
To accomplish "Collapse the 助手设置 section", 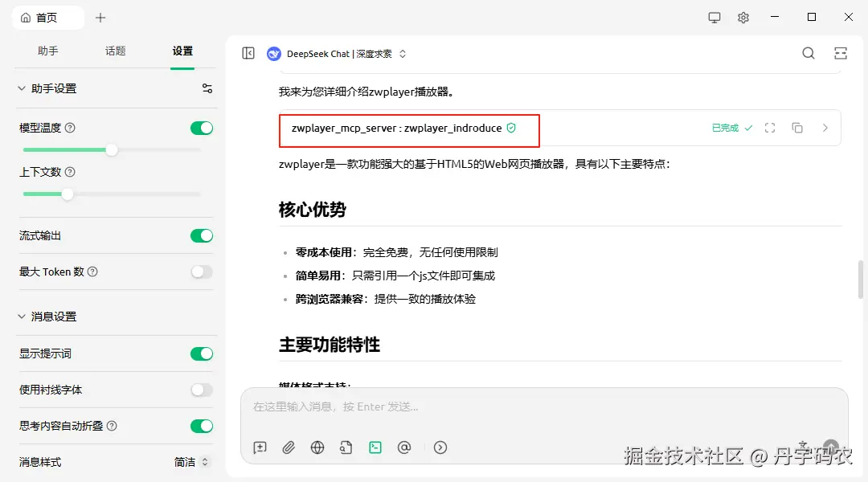I will (21, 89).
